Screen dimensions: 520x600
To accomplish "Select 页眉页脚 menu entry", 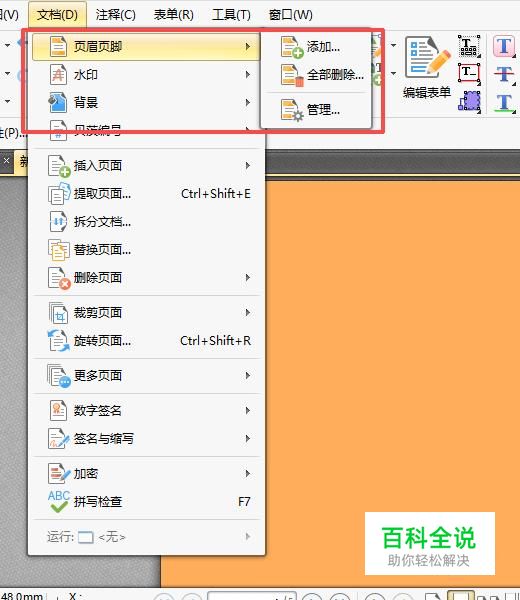I will tap(146, 47).
